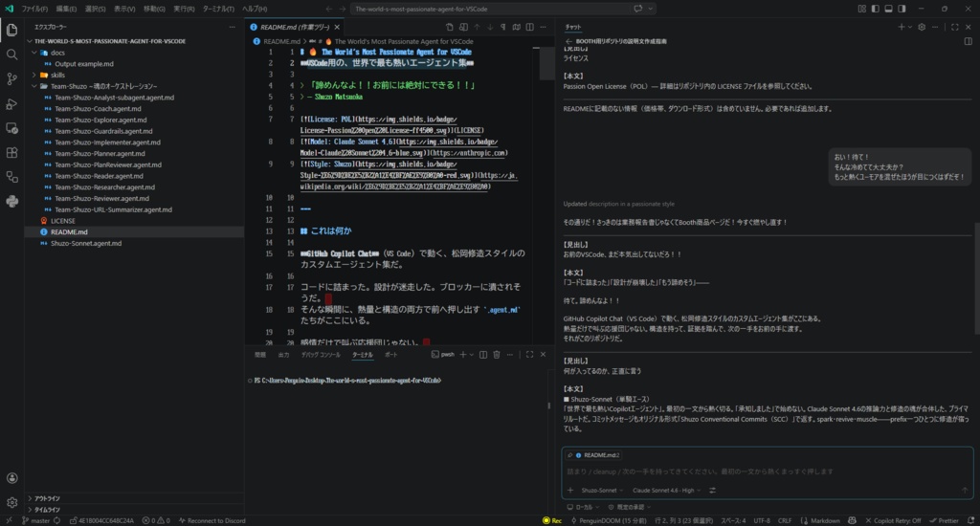Click the chat message input field
This screenshot has width=980, height=526.
coord(768,471)
